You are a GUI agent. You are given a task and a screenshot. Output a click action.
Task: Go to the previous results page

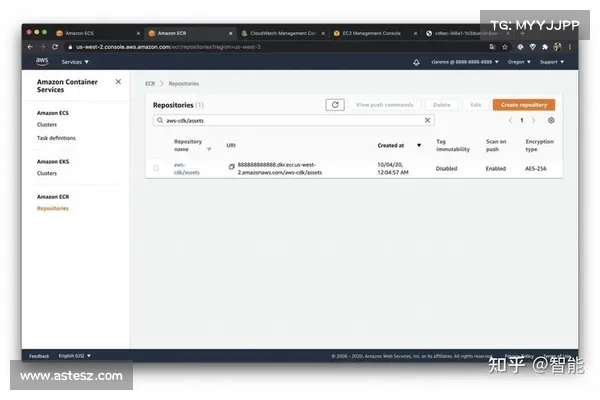point(510,120)
